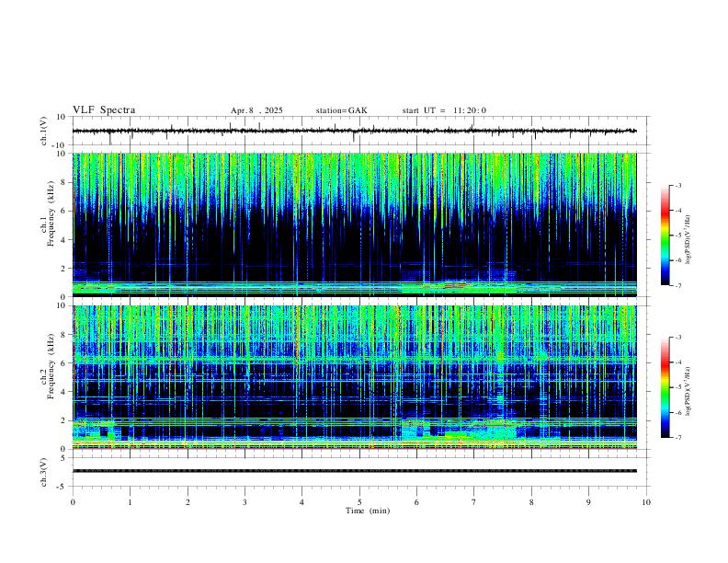Click time axis tick label "3"
Viewport: 728px width, 563px height.
[245, 502]
